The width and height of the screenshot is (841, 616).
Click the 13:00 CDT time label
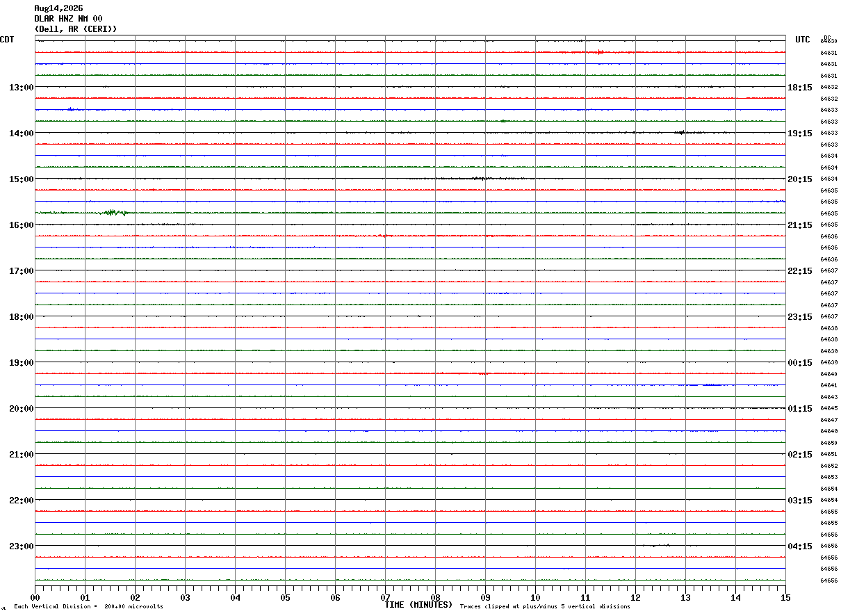(x=22, y=87)
